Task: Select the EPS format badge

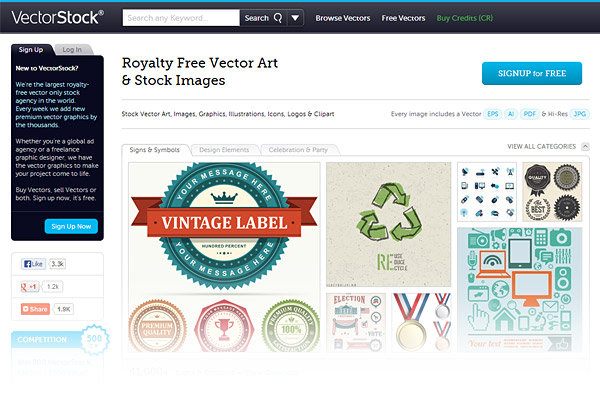Action: coord(493,115)
